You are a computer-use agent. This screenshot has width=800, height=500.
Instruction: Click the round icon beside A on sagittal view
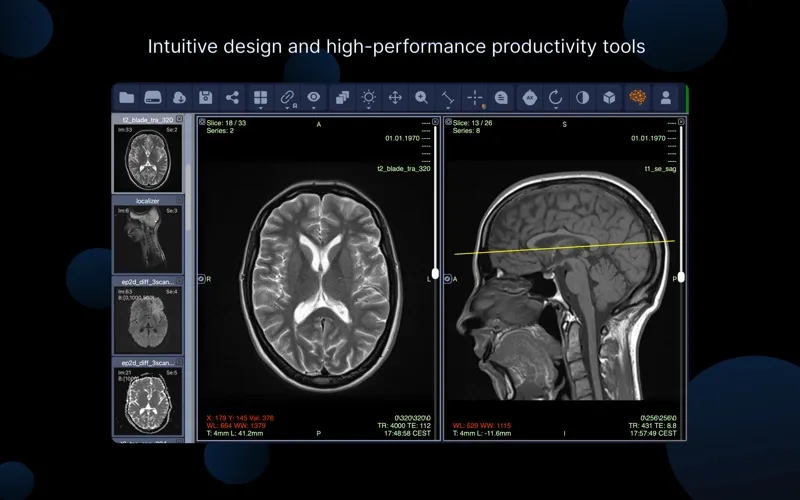tap(447, 279)
